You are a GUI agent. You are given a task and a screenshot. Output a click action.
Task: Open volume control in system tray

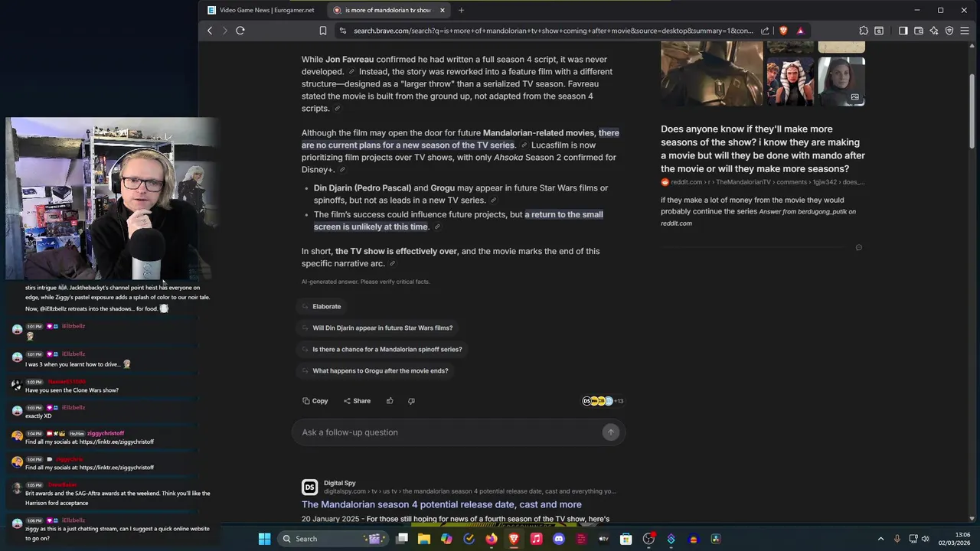pos(925,539)
